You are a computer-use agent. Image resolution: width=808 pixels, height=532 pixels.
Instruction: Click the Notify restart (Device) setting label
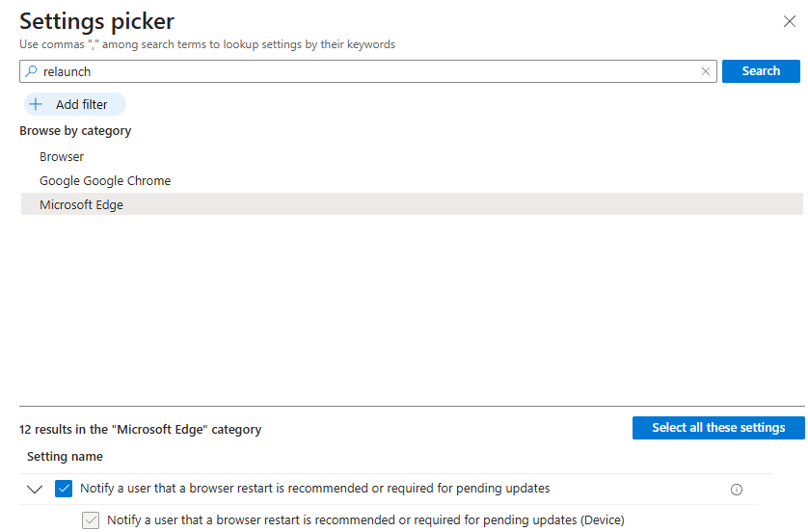point(365,520)
